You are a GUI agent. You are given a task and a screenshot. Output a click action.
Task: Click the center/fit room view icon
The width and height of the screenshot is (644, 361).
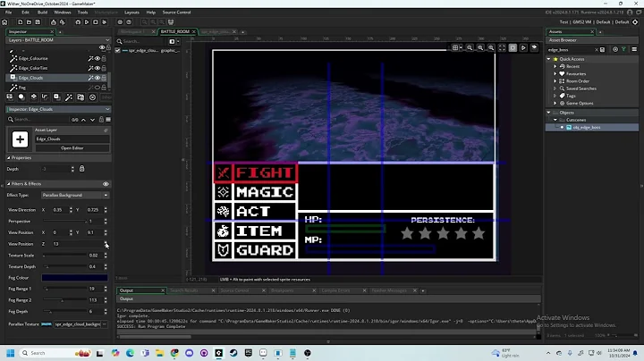502,48
